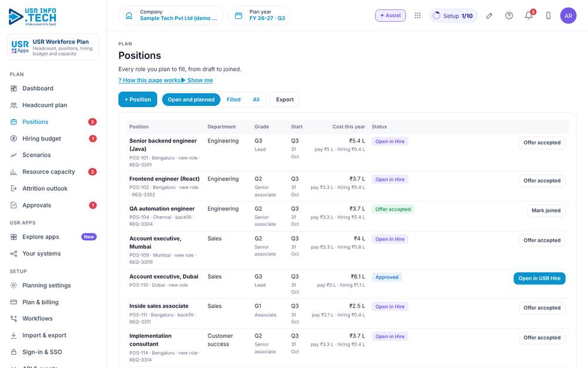
Task: Switch to the All filter tab
Action: tap(256, 100)
